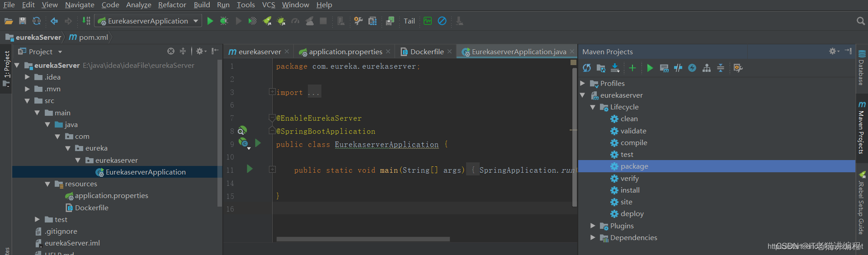
Task: Open Maven Projects gear settings dropdown
Action: click(834, 51)
